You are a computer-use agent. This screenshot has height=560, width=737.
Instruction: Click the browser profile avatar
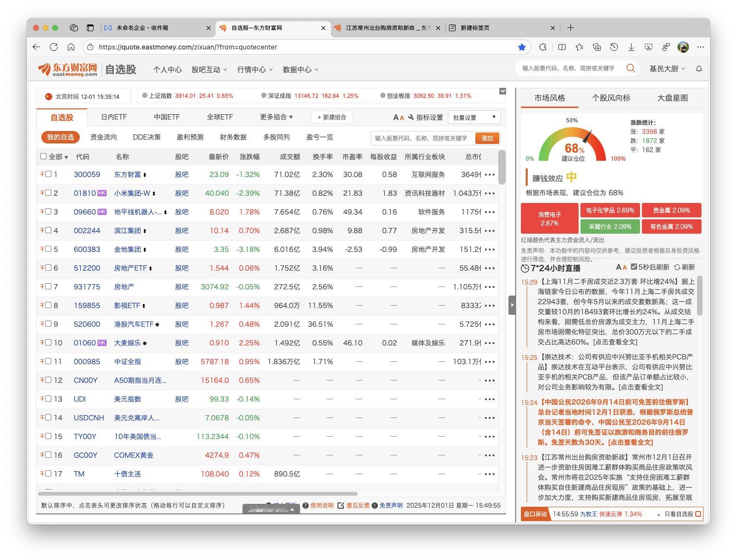coord(683,47)
